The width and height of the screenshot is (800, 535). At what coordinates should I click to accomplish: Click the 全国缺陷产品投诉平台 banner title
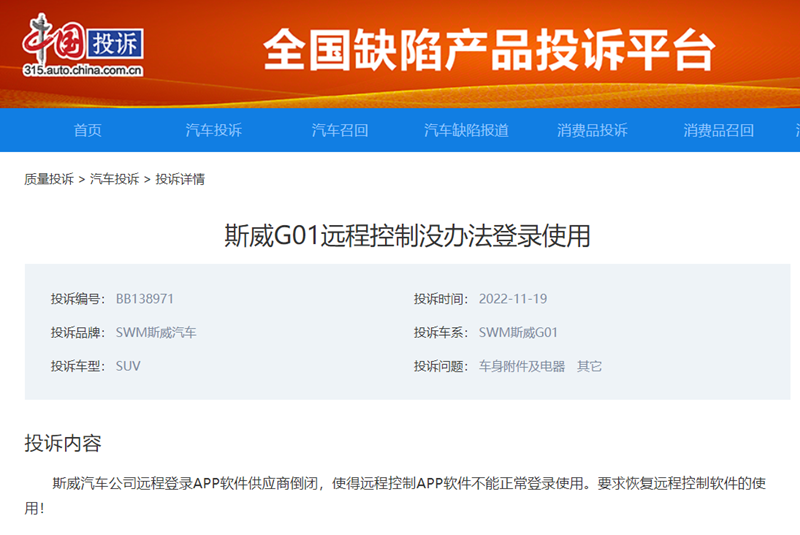(489, 51)
